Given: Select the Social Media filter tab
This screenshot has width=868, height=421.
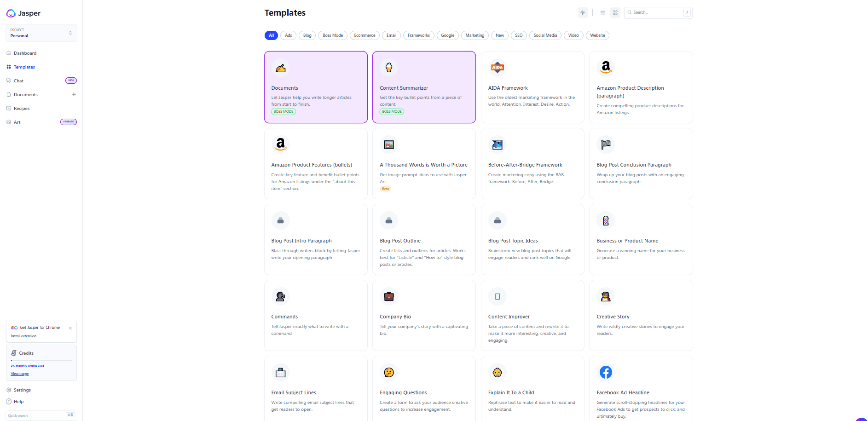Looking at the screenshot, I should 545,35.
